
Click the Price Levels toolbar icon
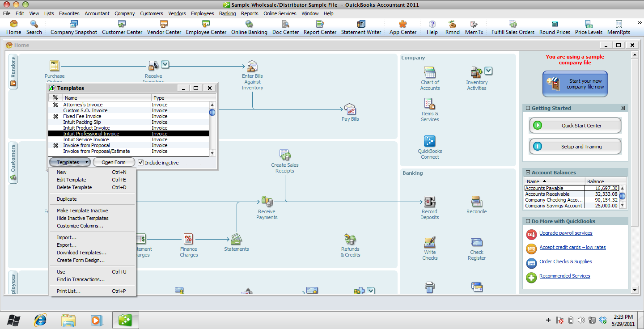click(x=589, y=27)
